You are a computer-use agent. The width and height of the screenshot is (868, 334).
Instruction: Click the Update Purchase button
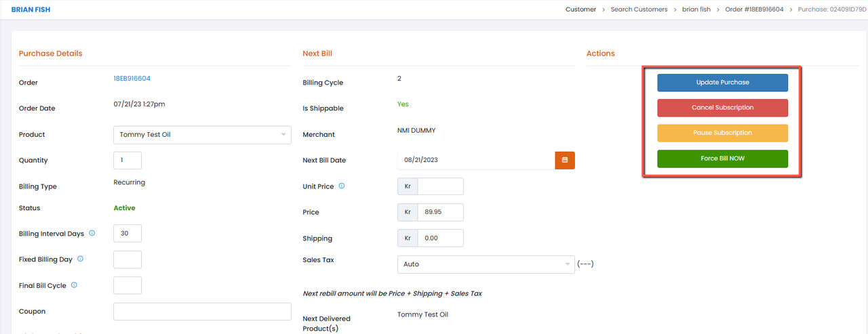point(722,83)
